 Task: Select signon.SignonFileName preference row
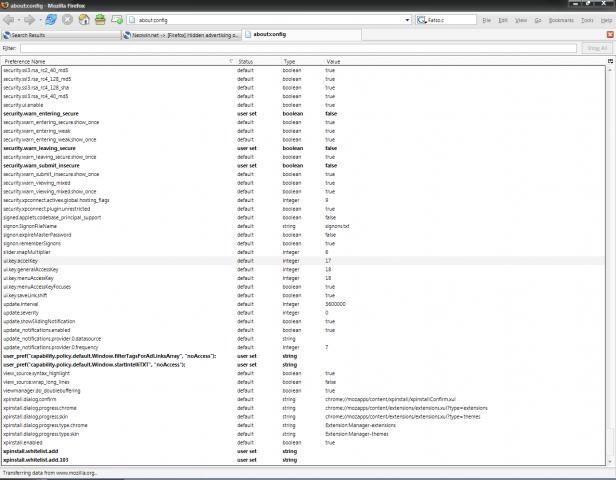(303, 226)
